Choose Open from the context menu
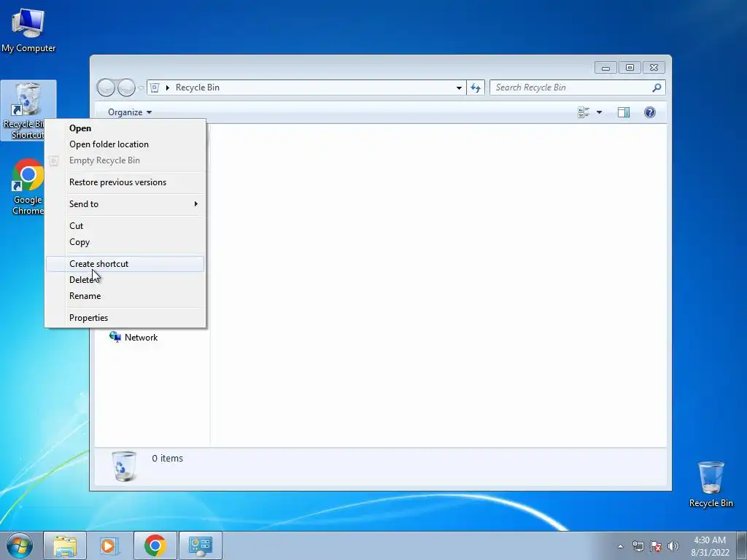This screenshot has width=747, height=560. pyautogui.click(x=125, y=128)
